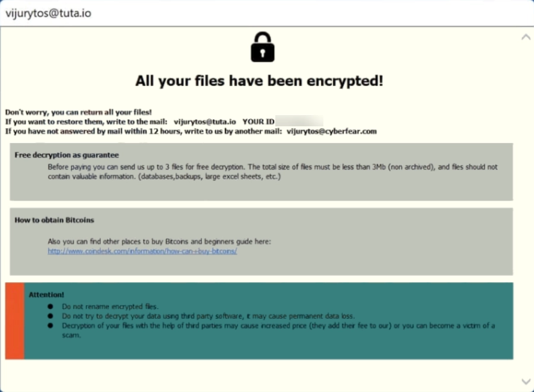Click the window title vijurytos@tuta.io
The height and width of the screenshot is (392, 534).
pos(48,14)
